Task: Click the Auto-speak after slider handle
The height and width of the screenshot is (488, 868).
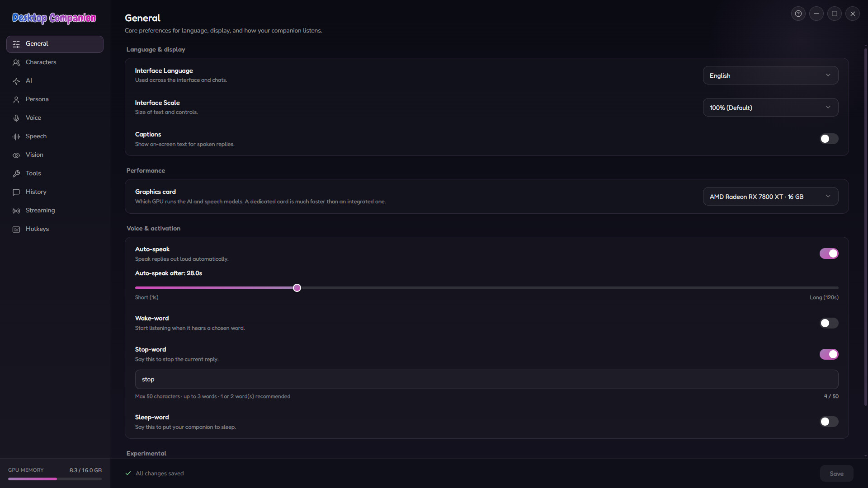Action: click(x=297, y=288)
